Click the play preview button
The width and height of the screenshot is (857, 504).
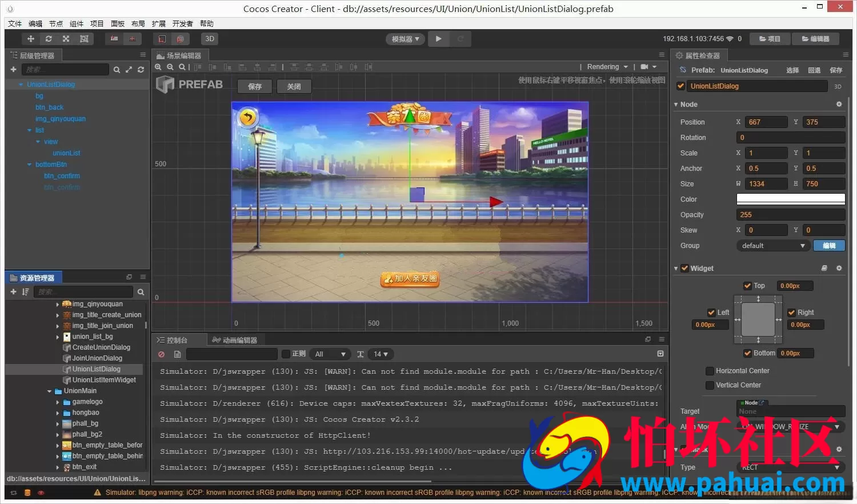click(438, 39)
